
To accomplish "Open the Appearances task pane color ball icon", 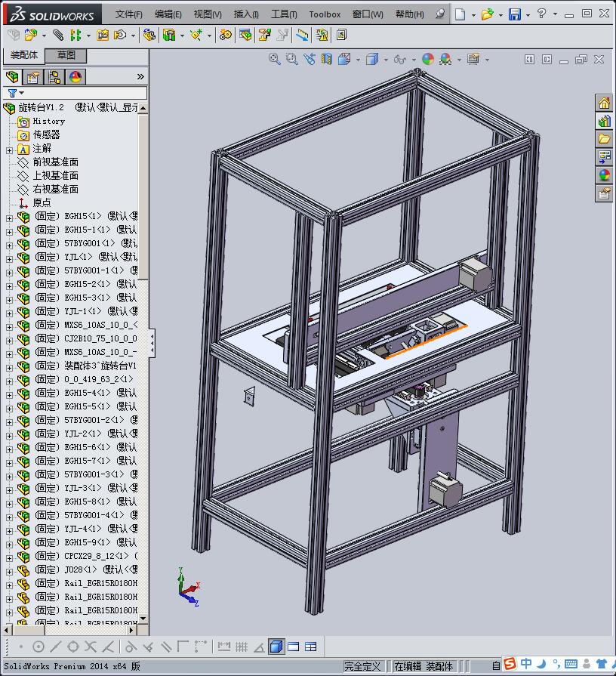I will (x=604, y=175).
